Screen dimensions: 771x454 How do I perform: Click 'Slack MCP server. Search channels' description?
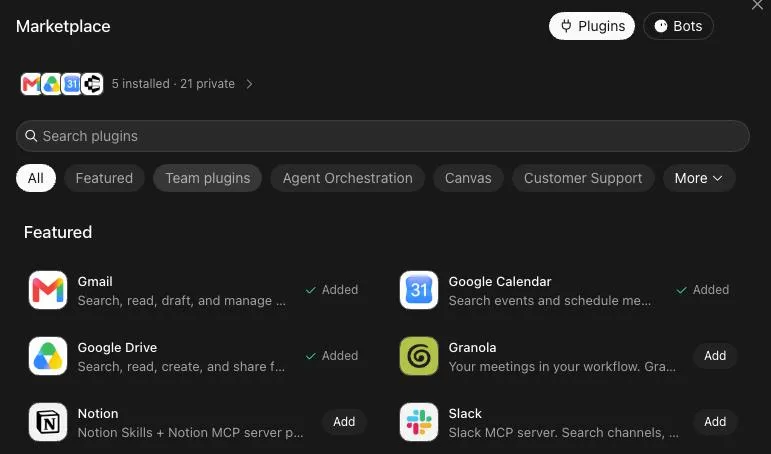pyautogui.click(x=563, y=432)
